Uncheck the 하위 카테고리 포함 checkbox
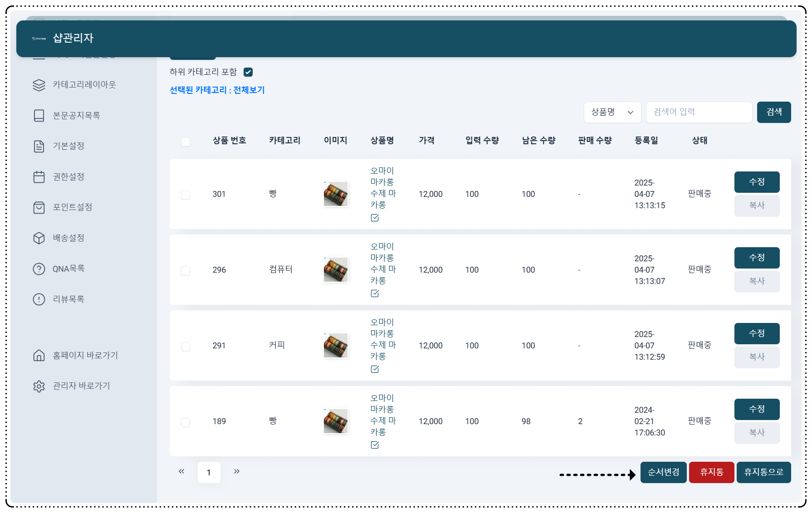 248,72
